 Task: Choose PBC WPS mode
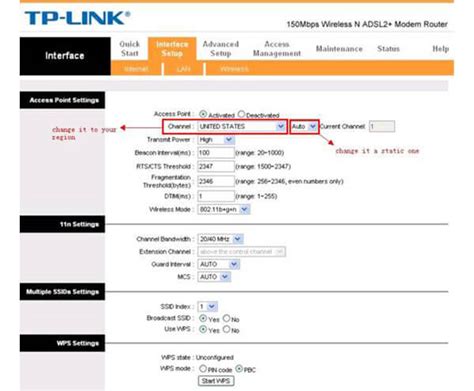(x=239, y=369)
